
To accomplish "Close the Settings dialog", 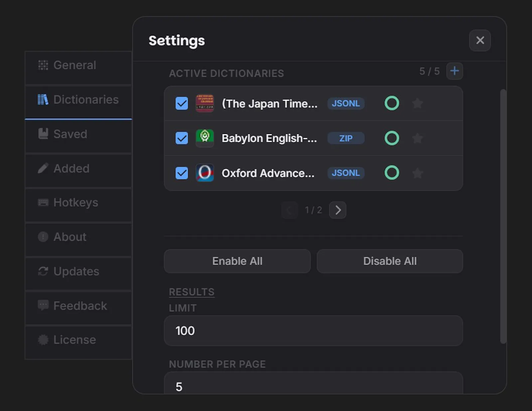I will pyautogui.click(x=480, y=41).
